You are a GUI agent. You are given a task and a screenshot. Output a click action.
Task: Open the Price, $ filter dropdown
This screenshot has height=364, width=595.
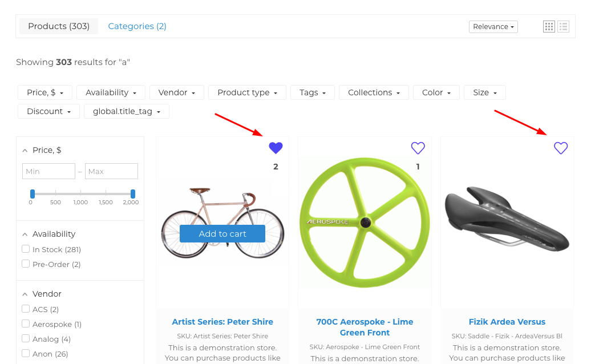click(44, 92)
